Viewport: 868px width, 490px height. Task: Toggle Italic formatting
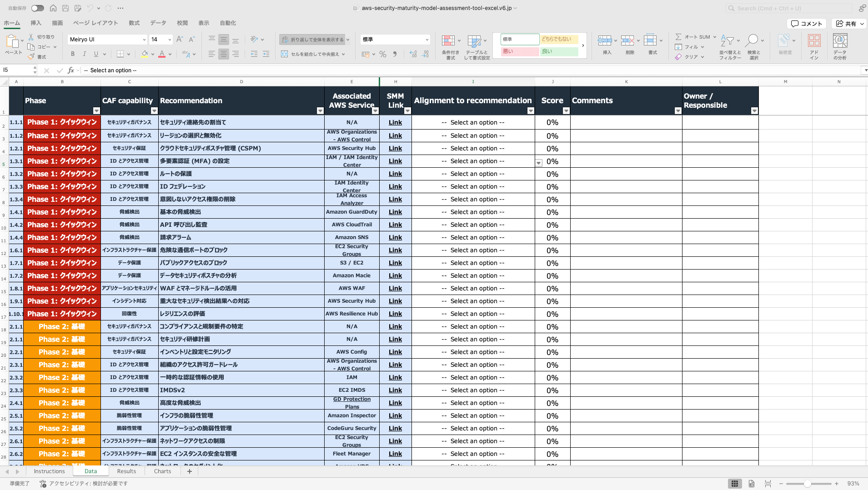click(85, 54)
